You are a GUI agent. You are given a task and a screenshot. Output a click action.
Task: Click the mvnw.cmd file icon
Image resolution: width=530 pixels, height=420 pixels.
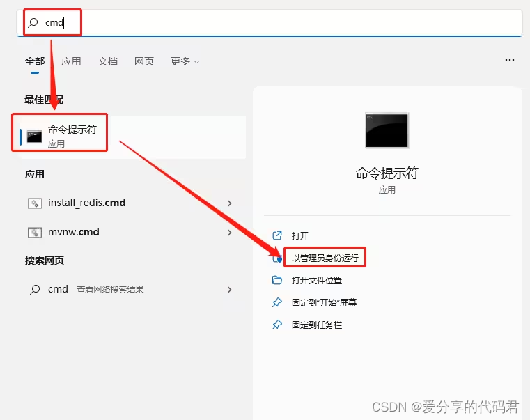35,233
